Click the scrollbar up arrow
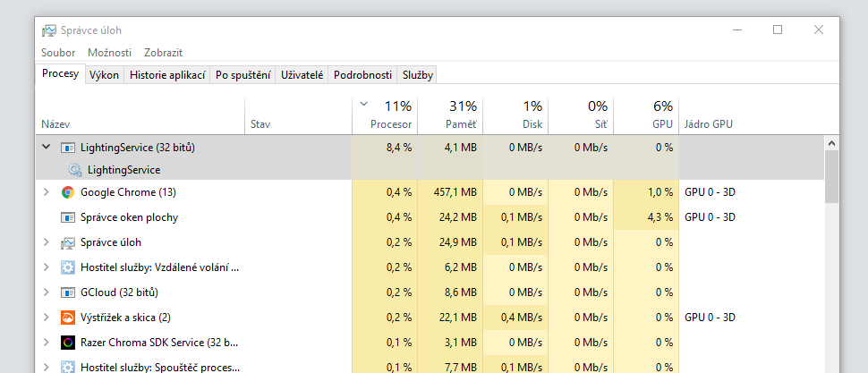 (x=831, y=143)
